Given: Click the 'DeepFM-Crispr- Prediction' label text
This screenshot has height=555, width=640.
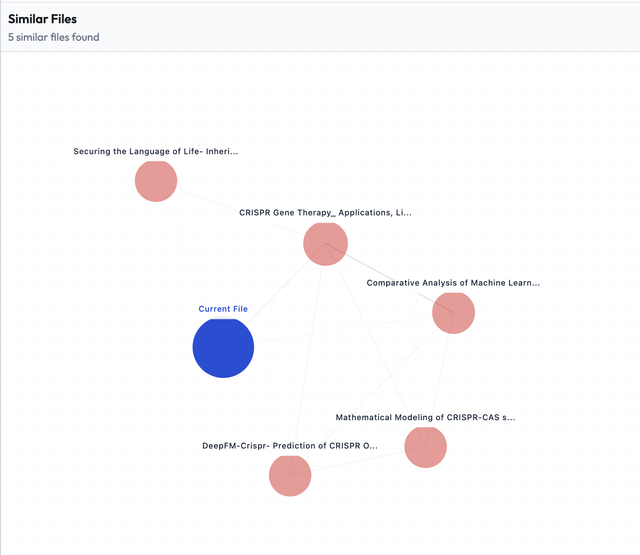Looking at the screenshot, I should pos(290,446).
